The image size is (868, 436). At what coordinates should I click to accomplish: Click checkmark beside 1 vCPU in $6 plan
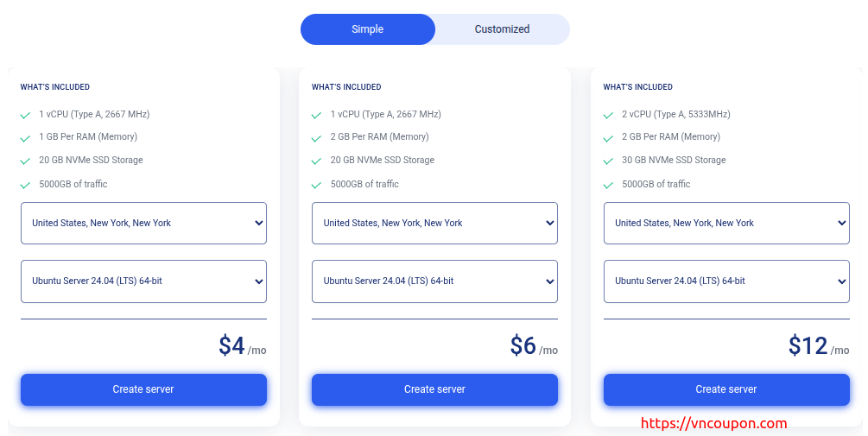click(x=317, y=115)
